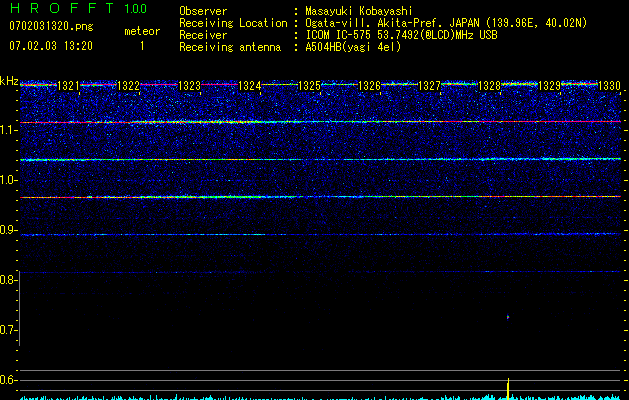Click the 0.7 frequency axis label
Viewport: 629px width, 400px height.
point(9,330)
